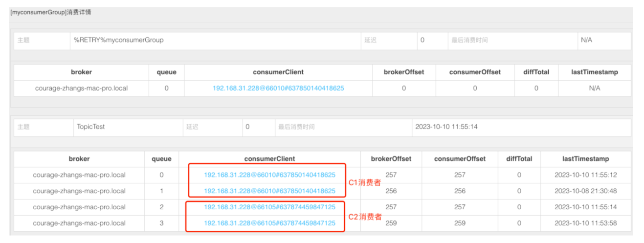The height and width of the screenshot is (243, 644).
Task: Open the TopicTest queue 2 consumerClient link
Action: (x=269, y=207)
